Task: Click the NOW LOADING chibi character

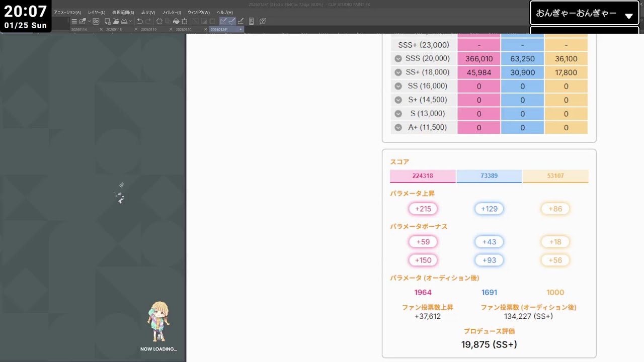Action: pos(158,322)
